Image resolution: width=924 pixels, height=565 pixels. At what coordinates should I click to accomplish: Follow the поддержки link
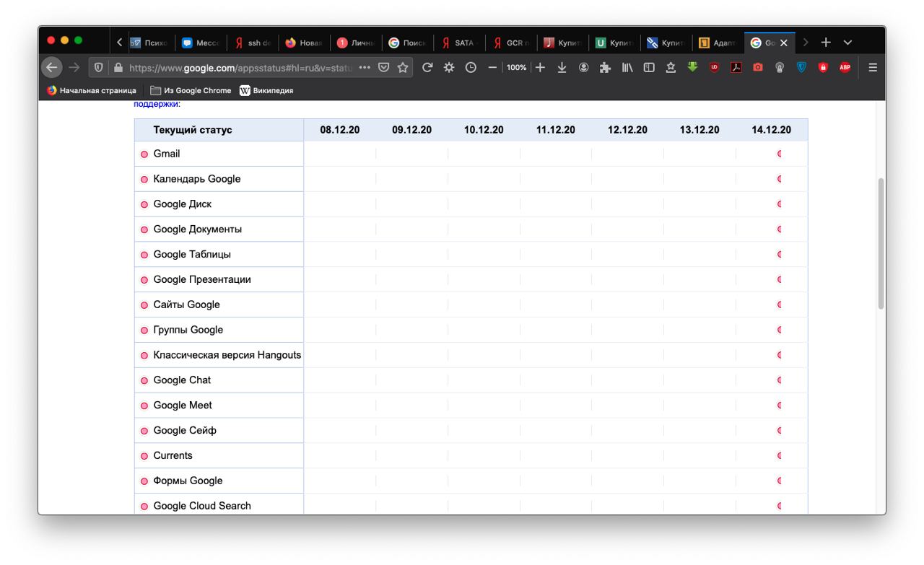coord(155,105)
